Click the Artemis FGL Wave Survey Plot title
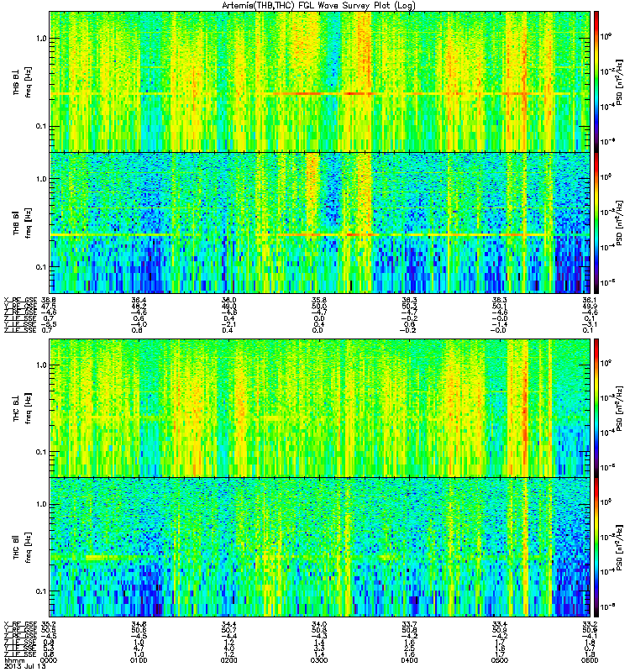 [x=318, y=5]
